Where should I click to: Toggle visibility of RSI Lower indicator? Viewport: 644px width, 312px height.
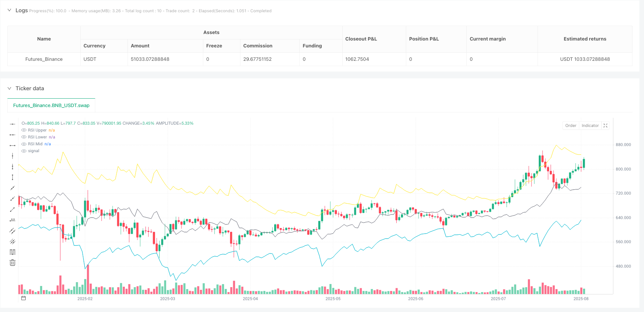(x=24, y=137)
